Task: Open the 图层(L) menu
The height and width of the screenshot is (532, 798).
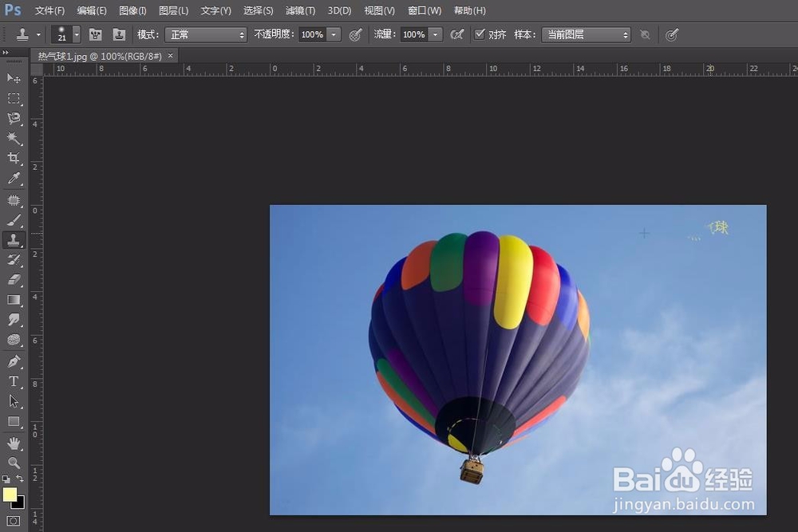Action: (x=173, y=10)
